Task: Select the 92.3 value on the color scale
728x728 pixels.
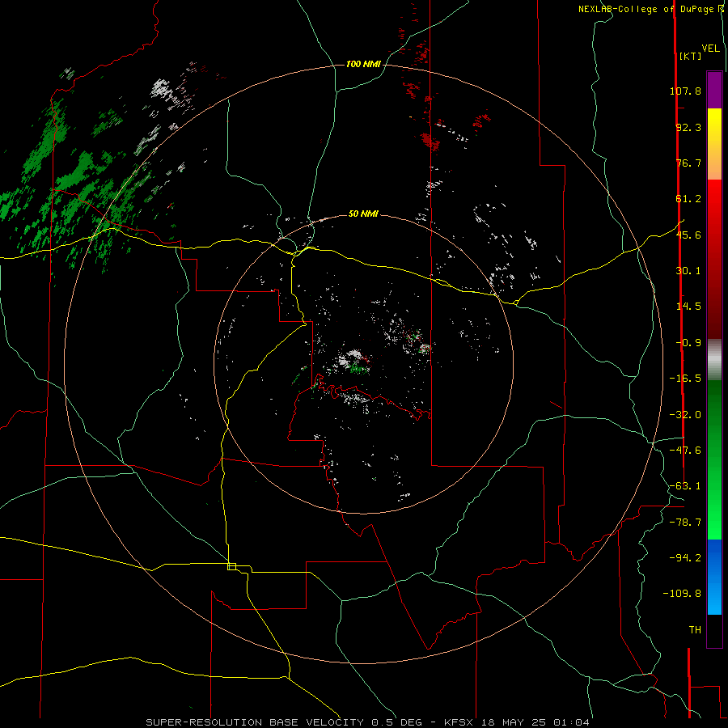Action: tap(688, 127)
